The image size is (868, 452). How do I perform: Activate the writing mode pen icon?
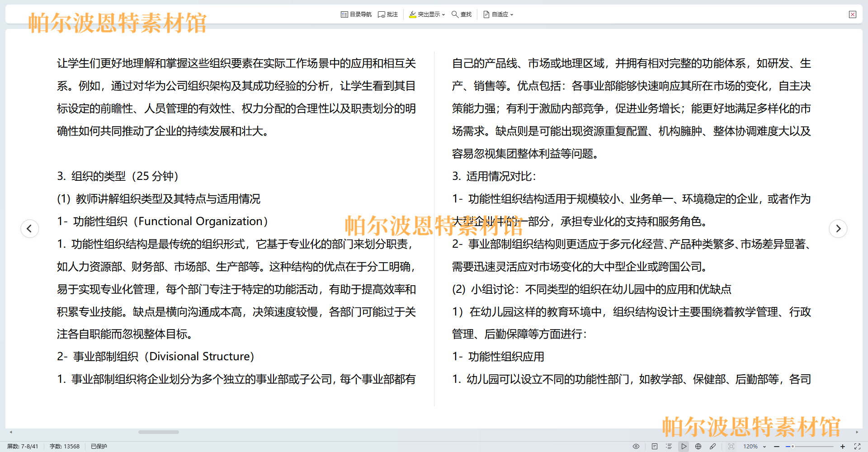tap(713, 446)
